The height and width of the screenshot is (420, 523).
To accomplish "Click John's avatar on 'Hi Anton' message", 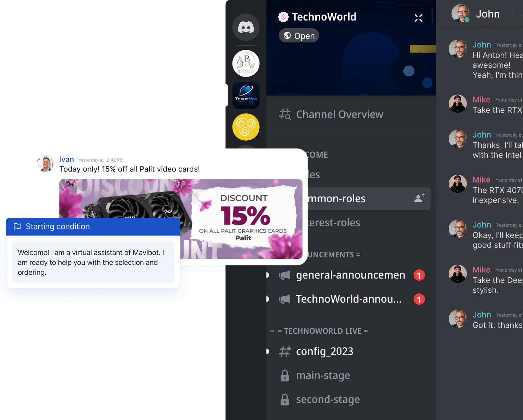I will point(458,49).
